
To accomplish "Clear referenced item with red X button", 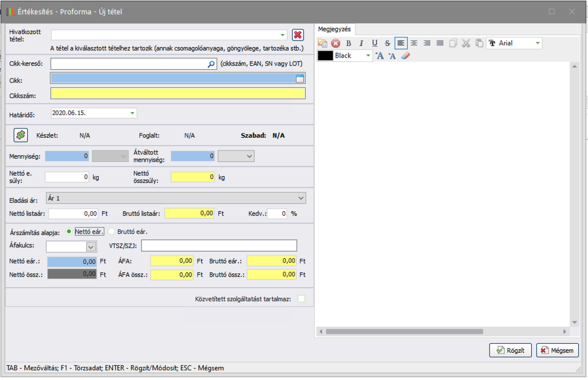I will coord(298,35).
